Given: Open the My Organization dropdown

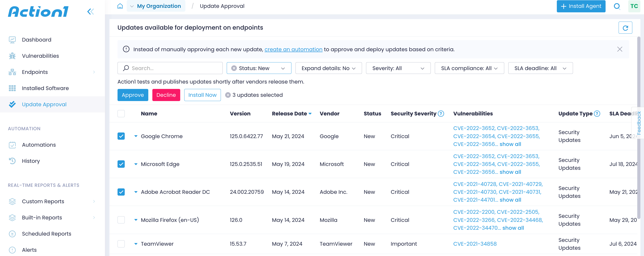Looking at the screenshot, I should [156, 6].
